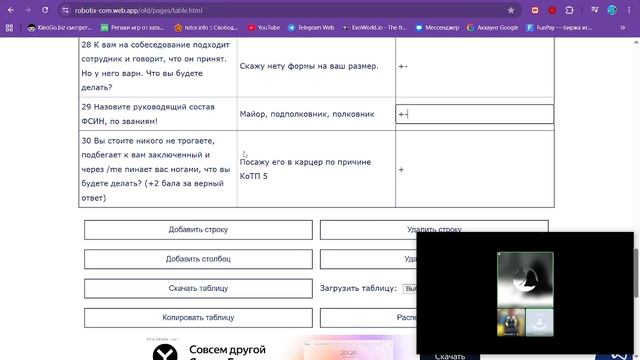Open the FunPay bookmark
This screenshot has width=640, height=360.
559,28
